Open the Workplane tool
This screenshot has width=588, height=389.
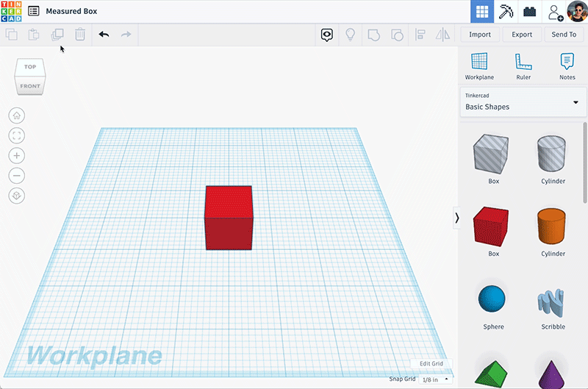(x=479, y=66)
